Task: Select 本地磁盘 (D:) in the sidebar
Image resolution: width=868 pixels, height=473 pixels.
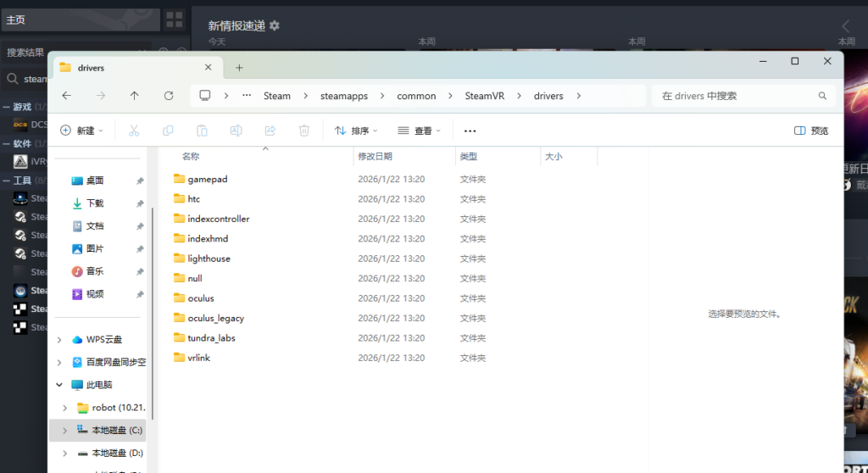Action: click(117, 453)
